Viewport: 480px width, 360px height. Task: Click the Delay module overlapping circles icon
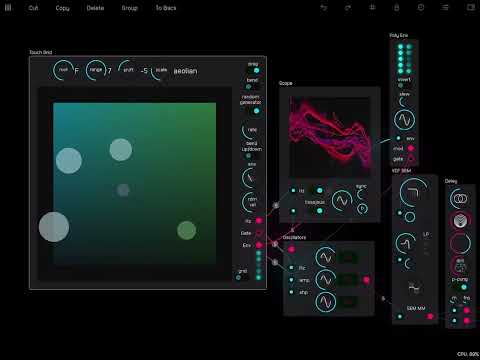tap(460, 199)
